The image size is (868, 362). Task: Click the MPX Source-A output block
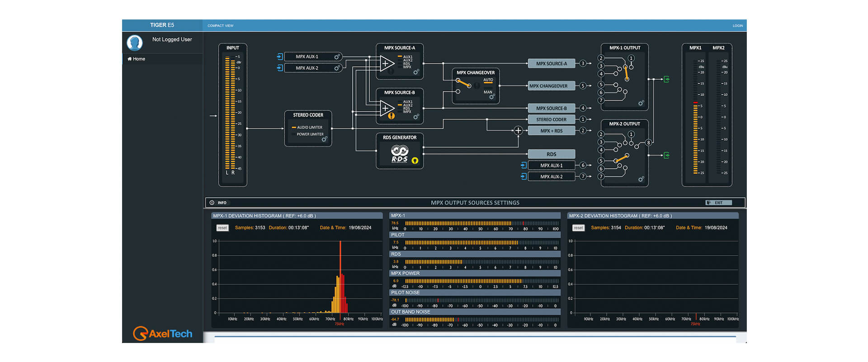pyautogui.click(x=551, y=64)
